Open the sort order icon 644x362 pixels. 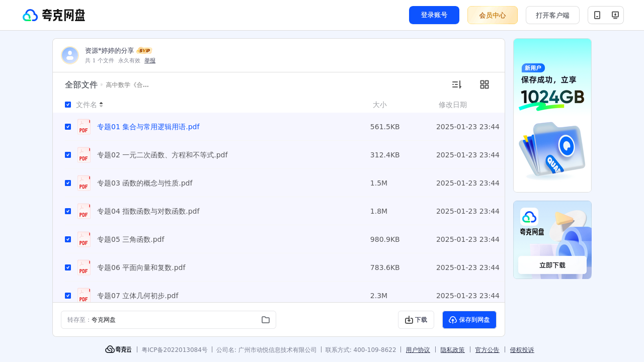tap(456, 84)
